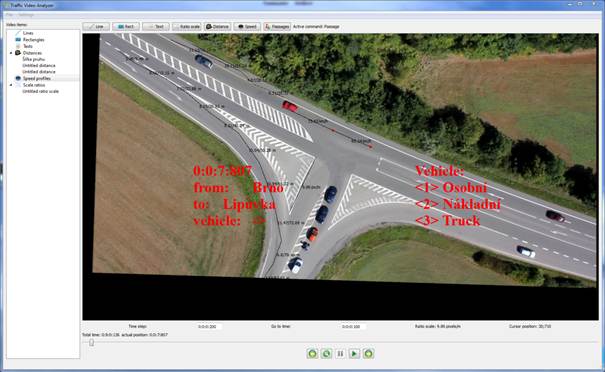605x372 pixels.
Task: Open the Ratio scale tool
Action: pyautogui.click(x=187, y=27)
